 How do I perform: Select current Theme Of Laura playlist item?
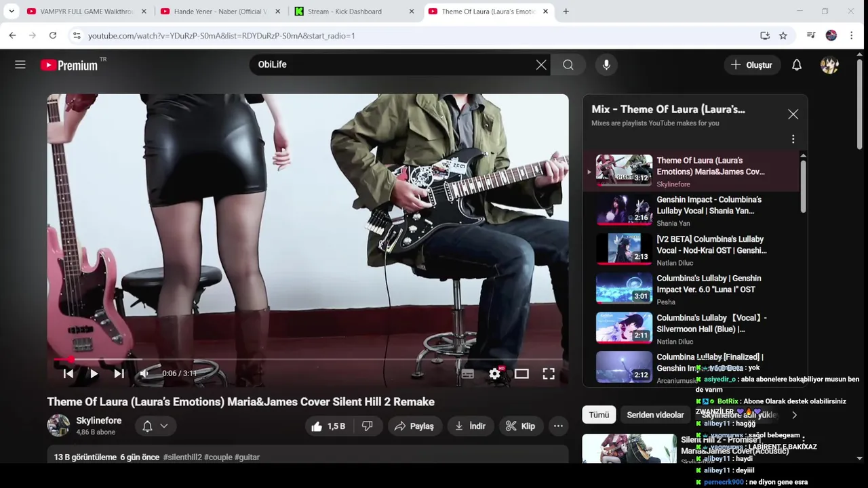[x=692, y=171]
